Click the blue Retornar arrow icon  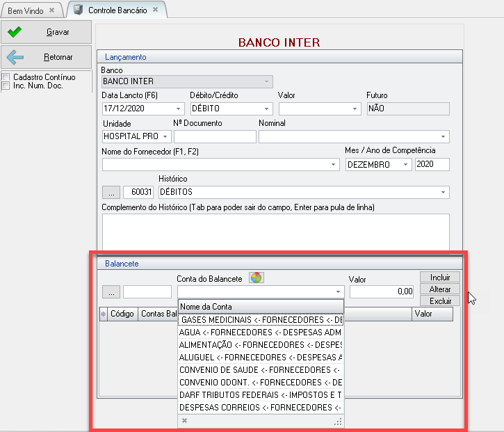[x=15, y=57]
